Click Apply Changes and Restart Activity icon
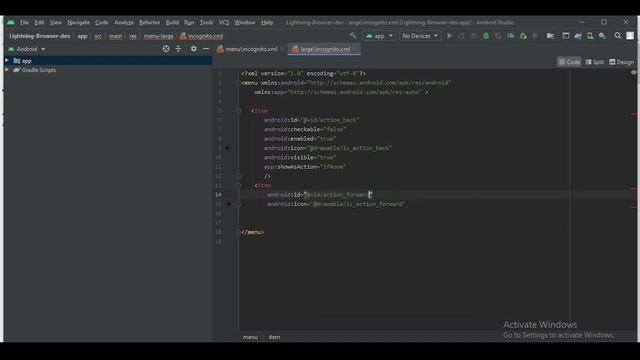 [x=461, y=36]
